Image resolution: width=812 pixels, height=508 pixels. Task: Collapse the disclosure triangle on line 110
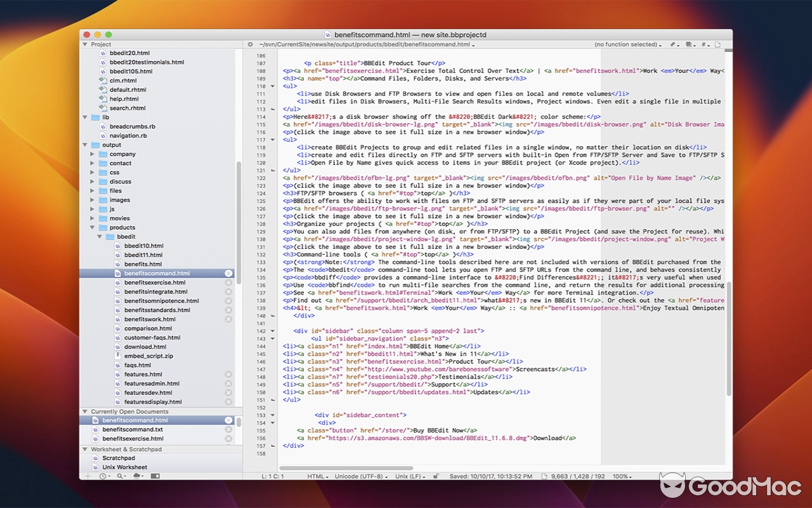pyautogui.click(x=272, y=86)
